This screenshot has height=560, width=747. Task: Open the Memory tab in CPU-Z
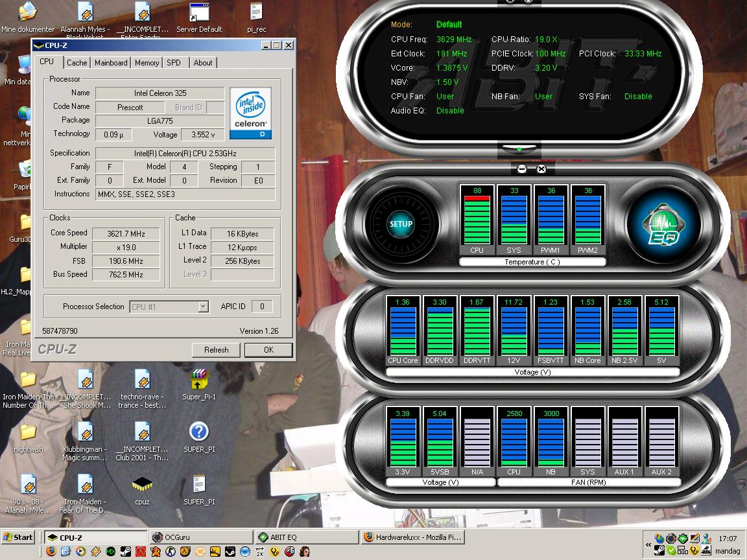tap(147, 62)
